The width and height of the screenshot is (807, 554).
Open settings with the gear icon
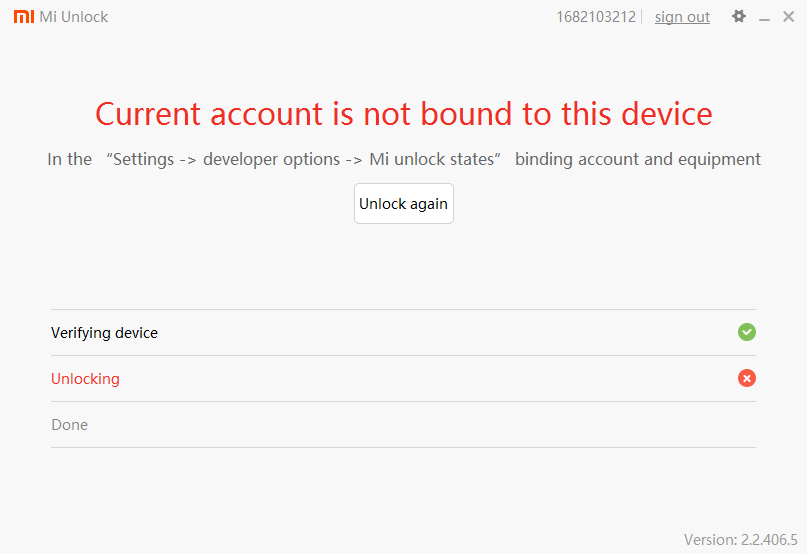pyautogui.click(x=739, y=17)
